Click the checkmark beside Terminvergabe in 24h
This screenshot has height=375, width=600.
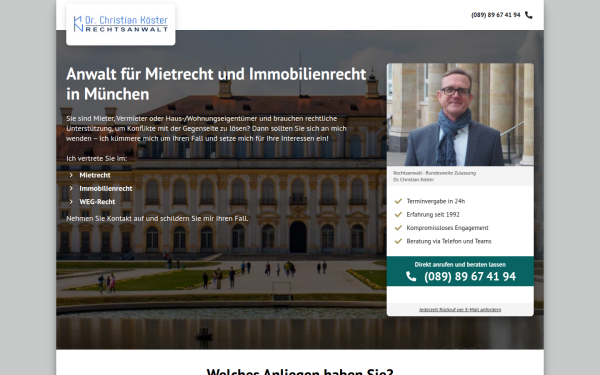pos(398,201)
